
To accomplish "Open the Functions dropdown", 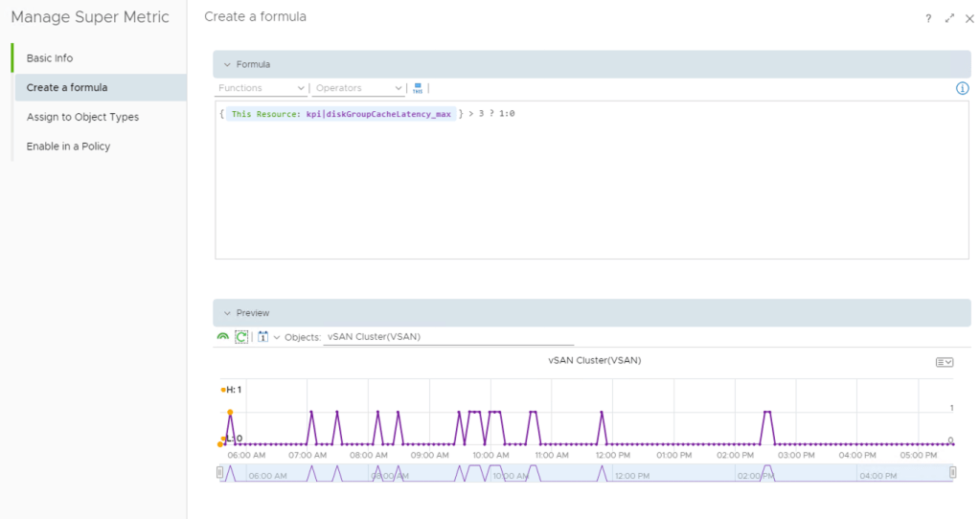I will (x=261, y=88).
